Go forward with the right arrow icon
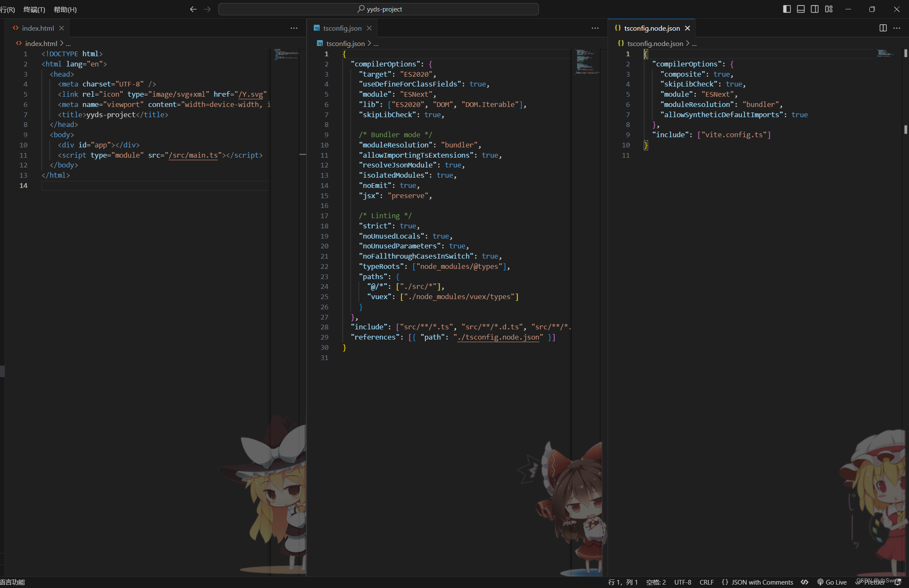 [207, 9]
